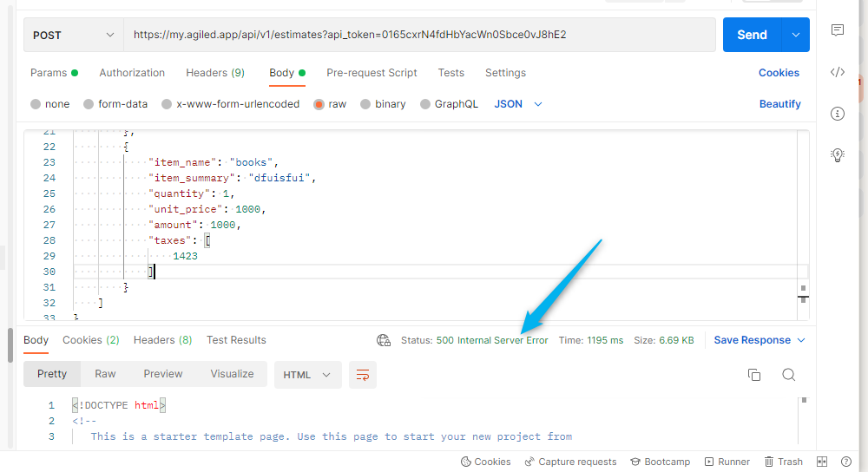The width and height of the screenshot is (868, 472).
Task: Click the 500 Internal Server Error status
Action: [x=492, y=340]
